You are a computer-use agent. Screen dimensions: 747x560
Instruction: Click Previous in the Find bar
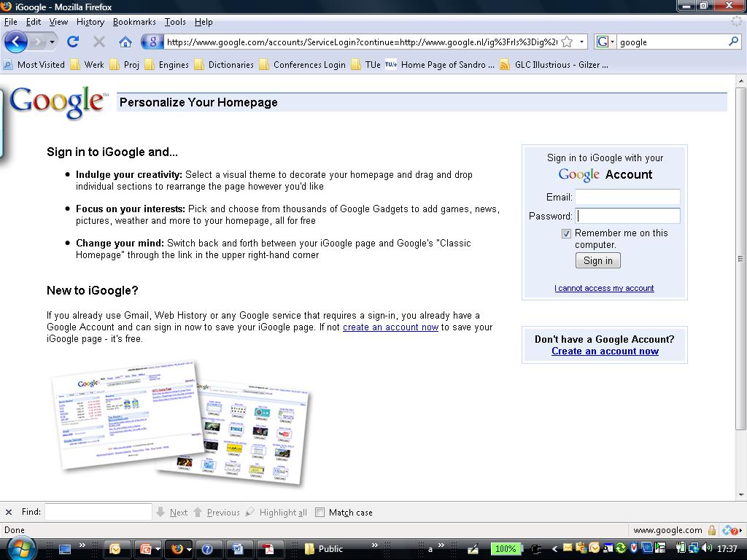pyautogui.click(x=217, y=513)
